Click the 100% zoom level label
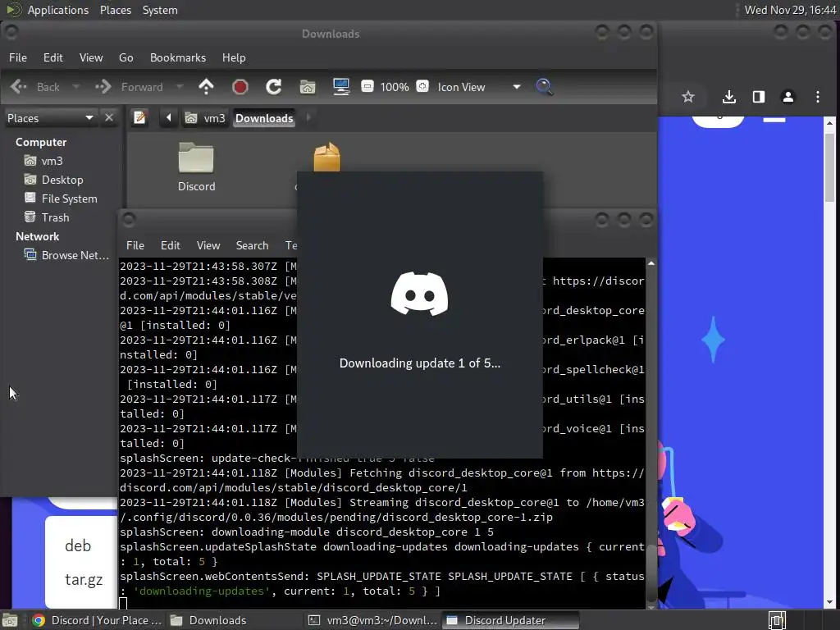840x630 pixels. pos(395,87)
